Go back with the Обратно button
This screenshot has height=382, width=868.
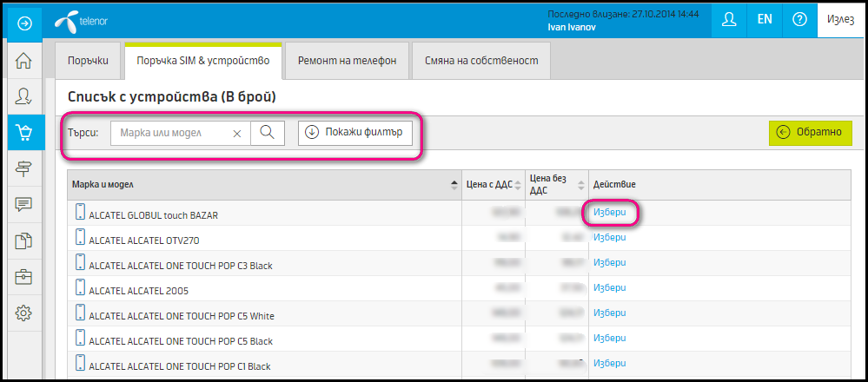coord(811,132)
